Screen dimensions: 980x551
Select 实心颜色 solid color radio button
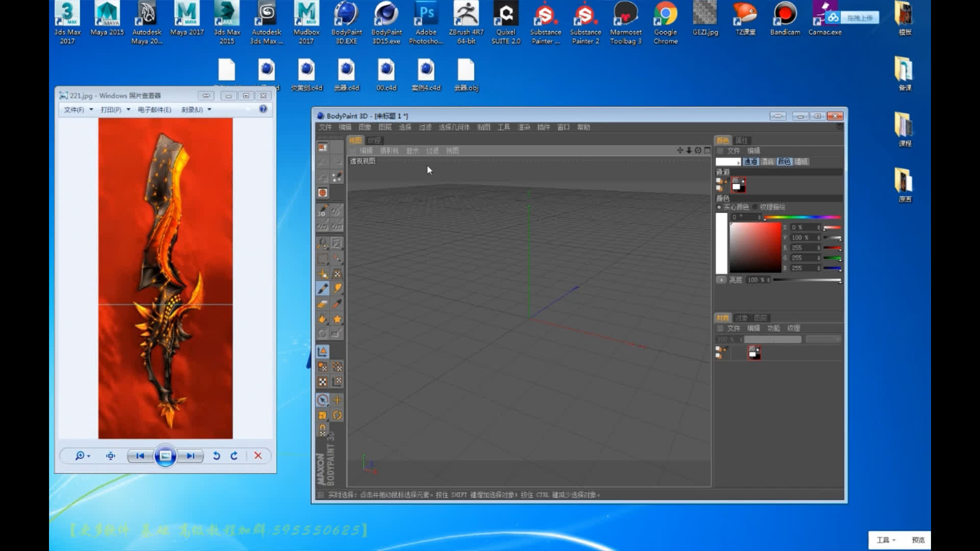click(x=720, y=207)
